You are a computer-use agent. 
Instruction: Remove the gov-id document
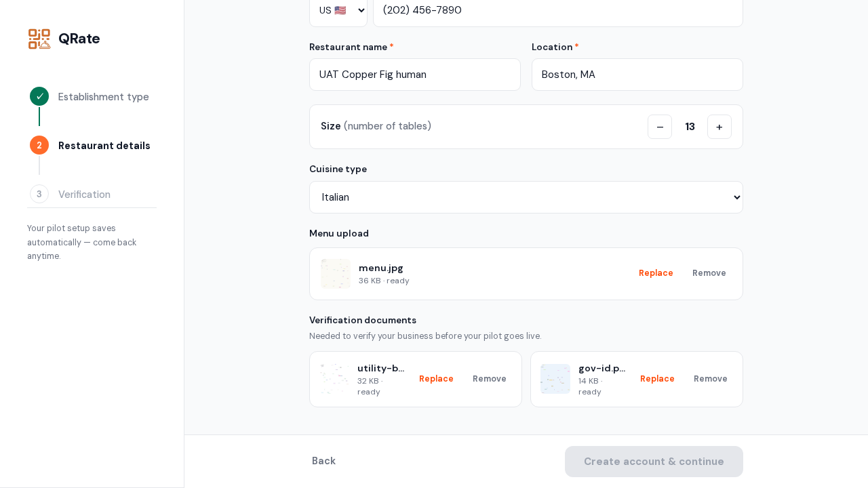[711, 379]
